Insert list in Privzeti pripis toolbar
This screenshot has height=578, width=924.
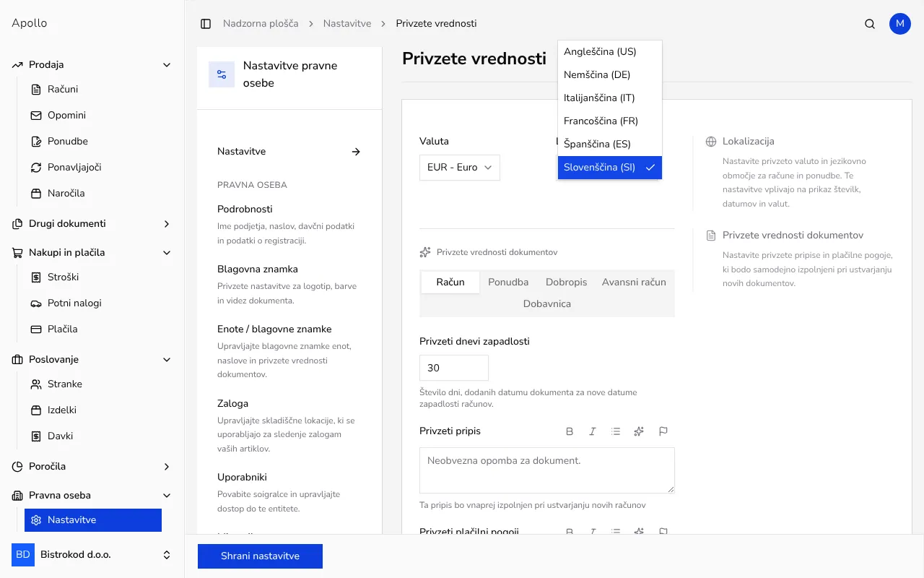click(616, 431)
